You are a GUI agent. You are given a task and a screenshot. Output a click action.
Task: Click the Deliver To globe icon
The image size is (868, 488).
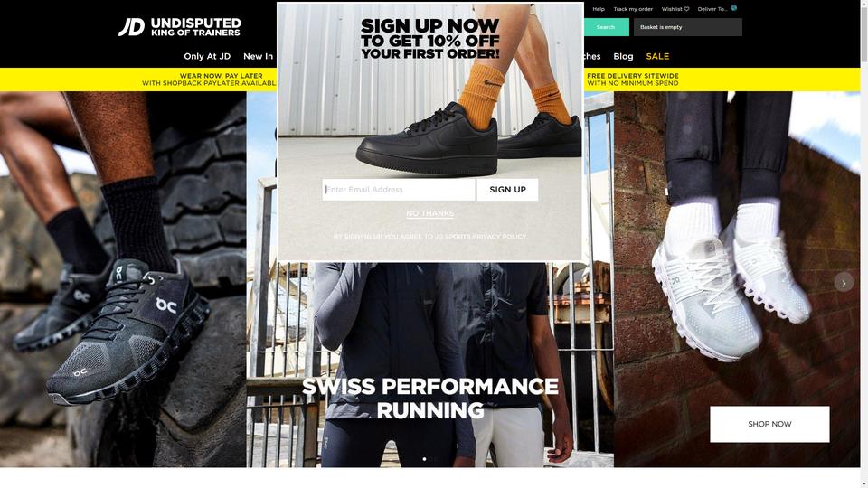(x=733, y=8)
